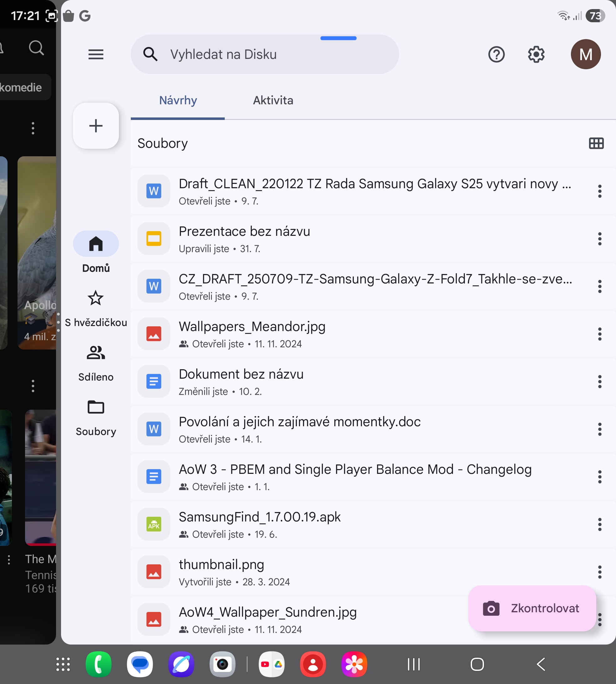The width and height of the screenshot is (616, 684).
Task: Launch the Messages app in taskbar
Action: pyautogui.click(x=140, y=664)
